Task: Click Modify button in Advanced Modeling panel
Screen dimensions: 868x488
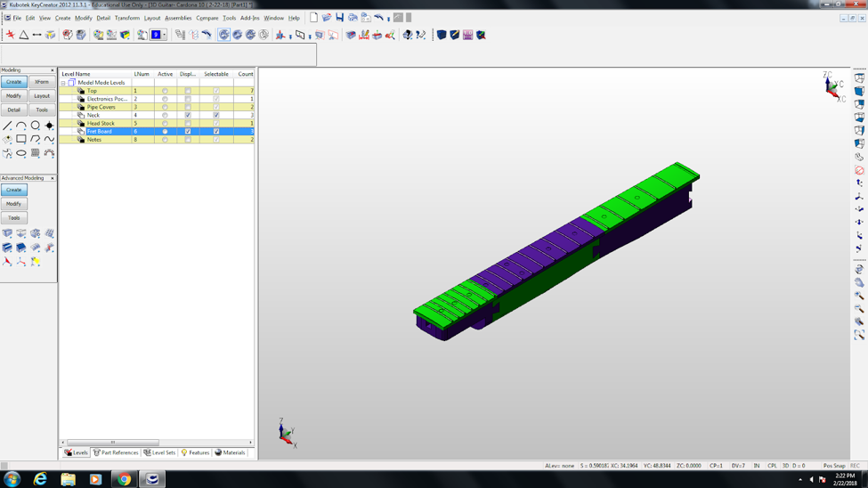Action: [x=14, y=204]
